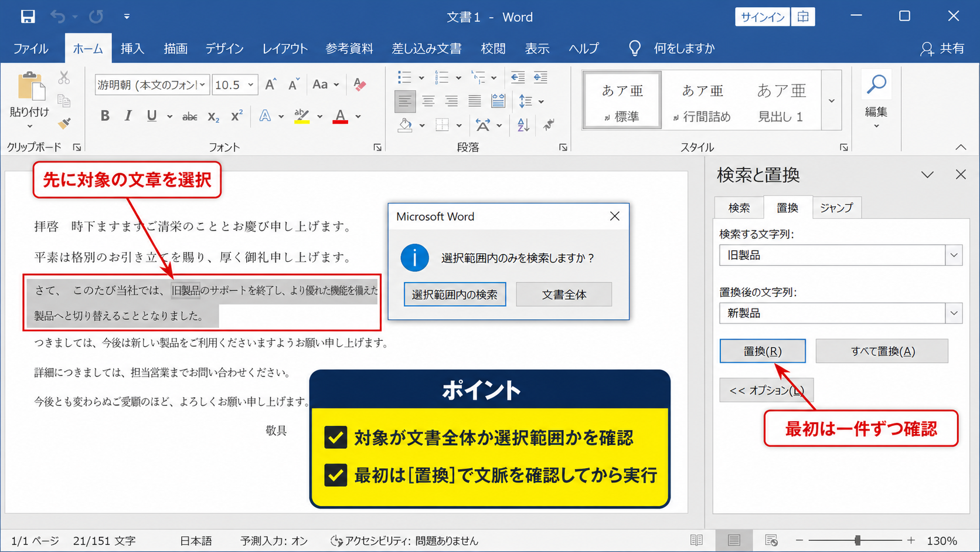This screenshot has height=552, width=980.
Task: Copy selection with the copy icon
Action: [64, 100]
